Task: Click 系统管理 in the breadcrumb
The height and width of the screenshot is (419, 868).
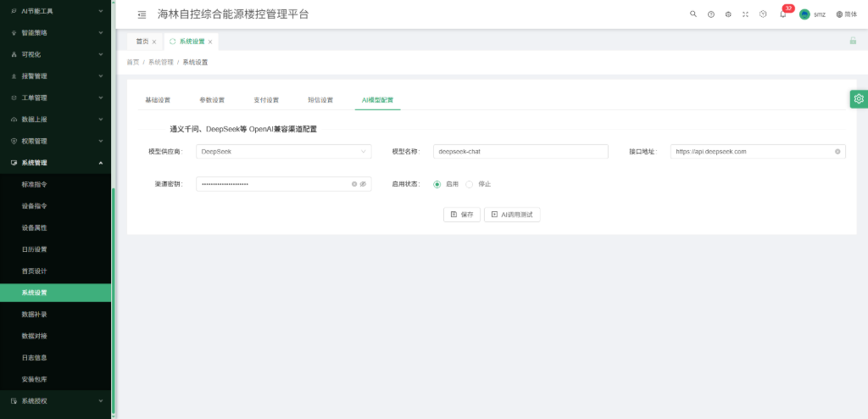Action: pyautogui.click(x=160, y=63)
